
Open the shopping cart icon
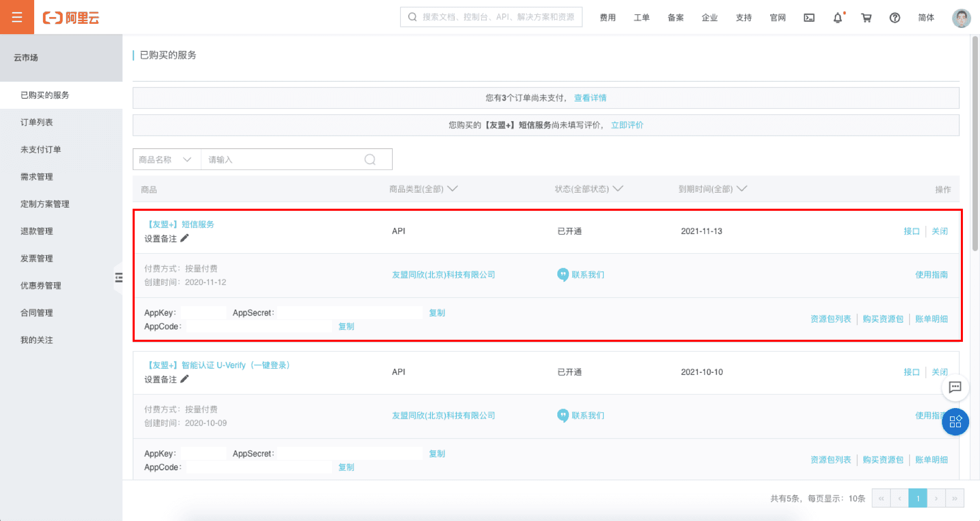(866, 18)
